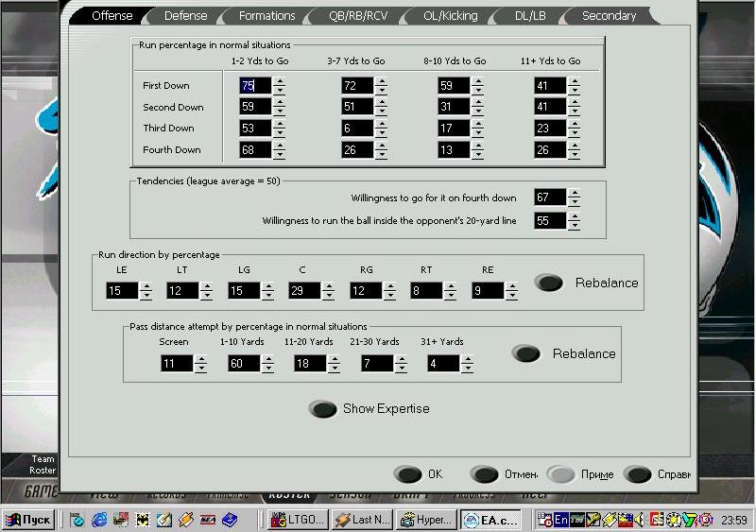
Task: Click the Third Down 3-7 yards field
Action: (357, 129)
